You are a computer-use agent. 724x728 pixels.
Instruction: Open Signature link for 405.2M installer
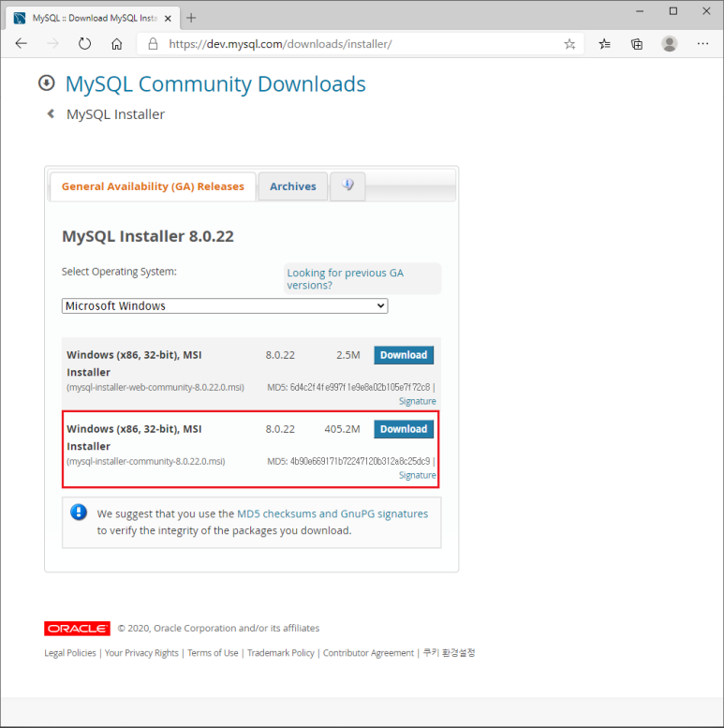click(x=417, y=475)
